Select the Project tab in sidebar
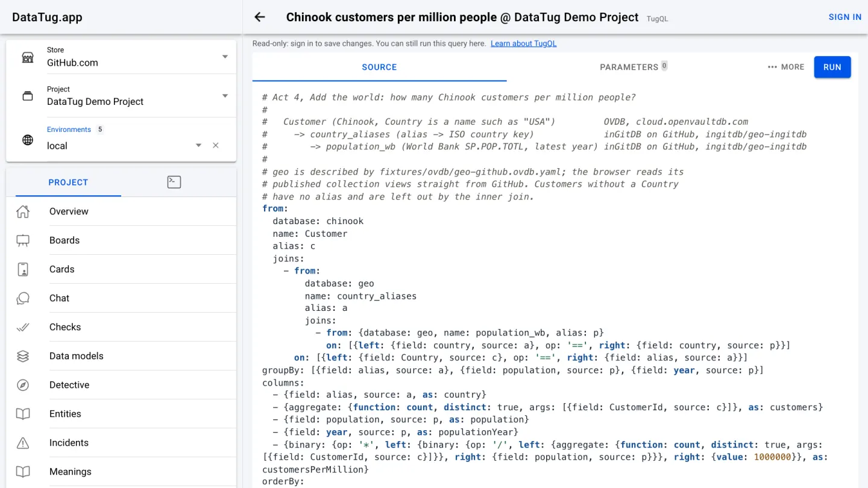 pyautogui.click(x=68, y=182)
